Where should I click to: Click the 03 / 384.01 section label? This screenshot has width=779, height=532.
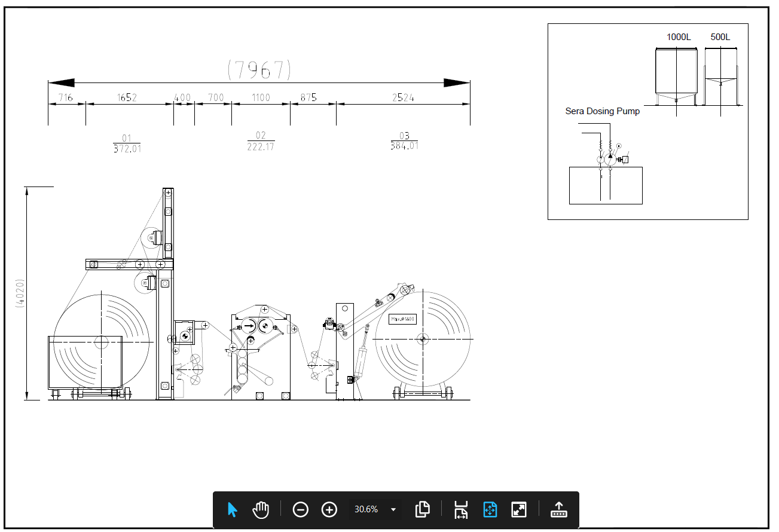404,141
